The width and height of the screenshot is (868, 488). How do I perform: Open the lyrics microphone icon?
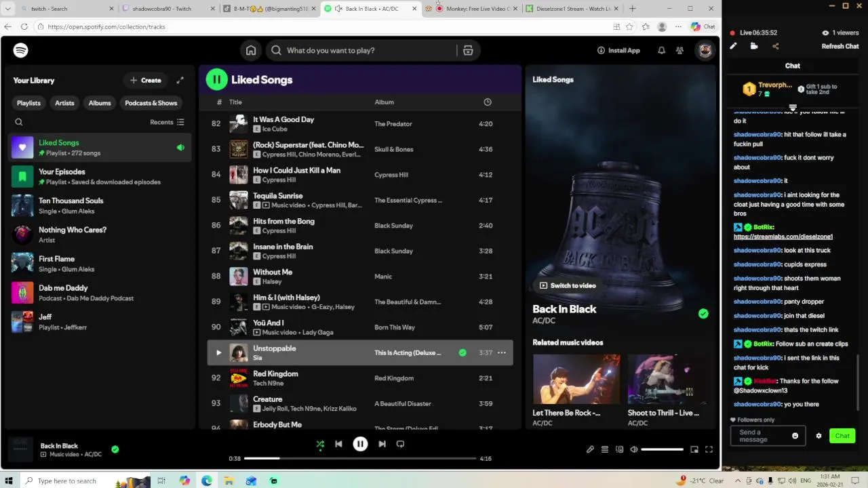click(590, 449)
